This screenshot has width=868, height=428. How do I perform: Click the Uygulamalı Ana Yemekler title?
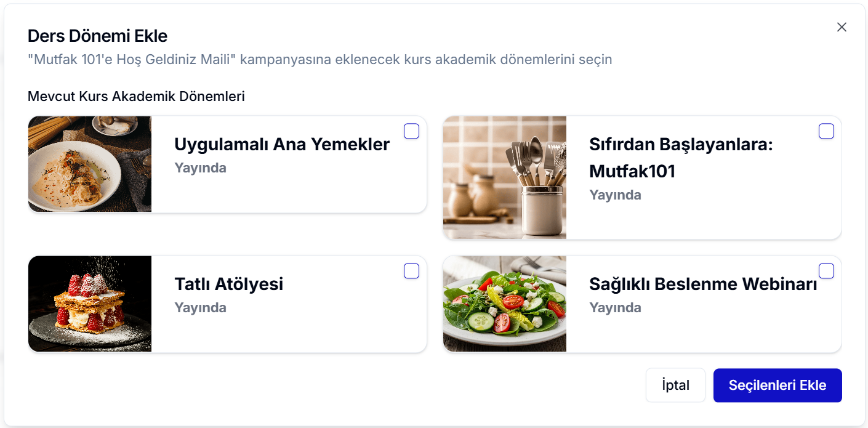(282, 144)
